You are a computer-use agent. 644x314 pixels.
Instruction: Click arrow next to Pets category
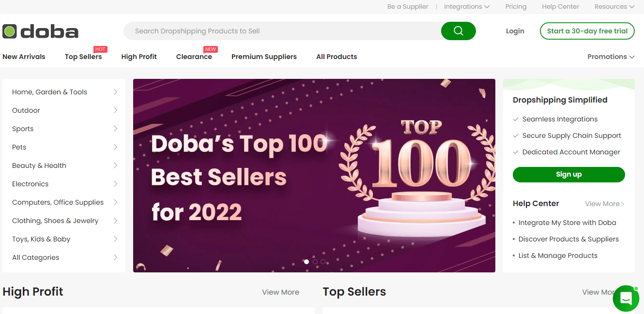(x=115, y=147)
